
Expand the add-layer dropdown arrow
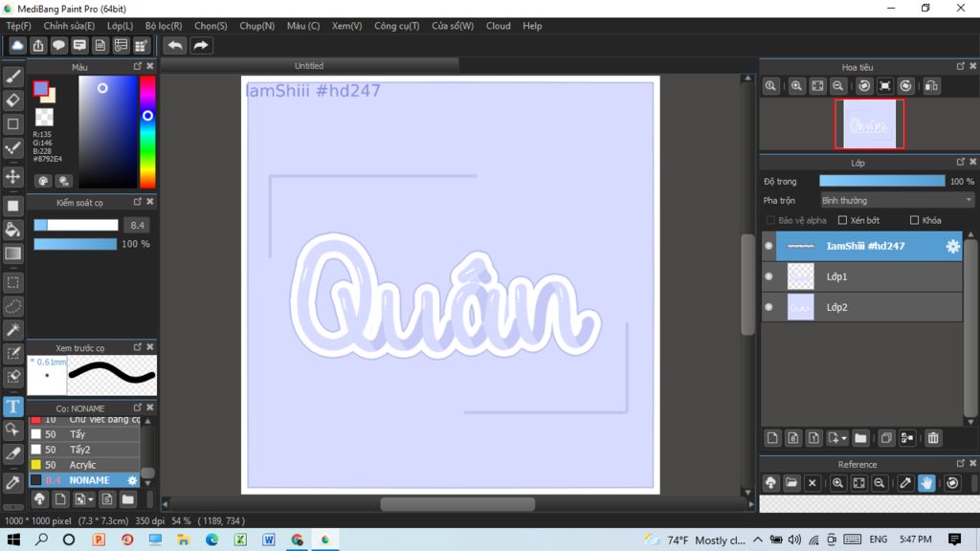[844, 438]
